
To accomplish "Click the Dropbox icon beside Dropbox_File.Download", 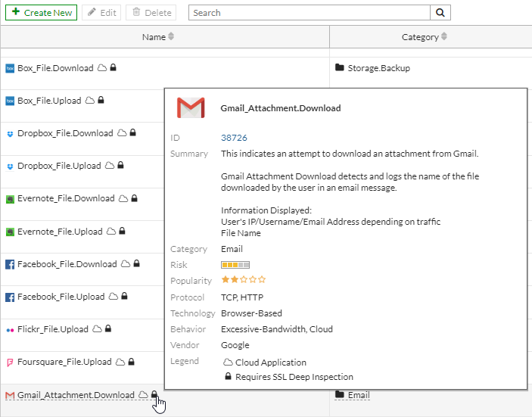I will coord(10,134).
